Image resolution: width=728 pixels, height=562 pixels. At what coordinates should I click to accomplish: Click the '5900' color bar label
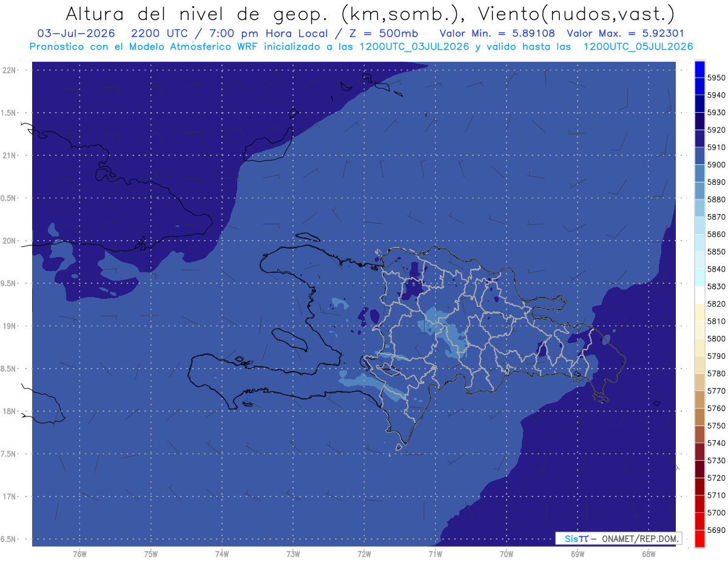pyautogui.click(x=716, y=165)
